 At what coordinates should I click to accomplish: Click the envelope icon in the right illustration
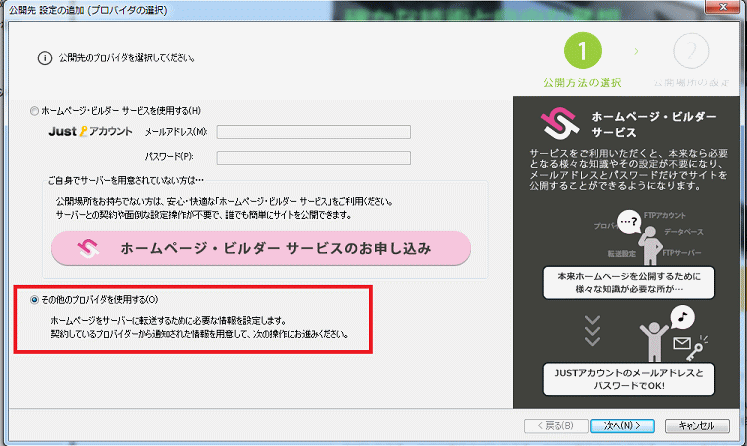coord(682,346)
